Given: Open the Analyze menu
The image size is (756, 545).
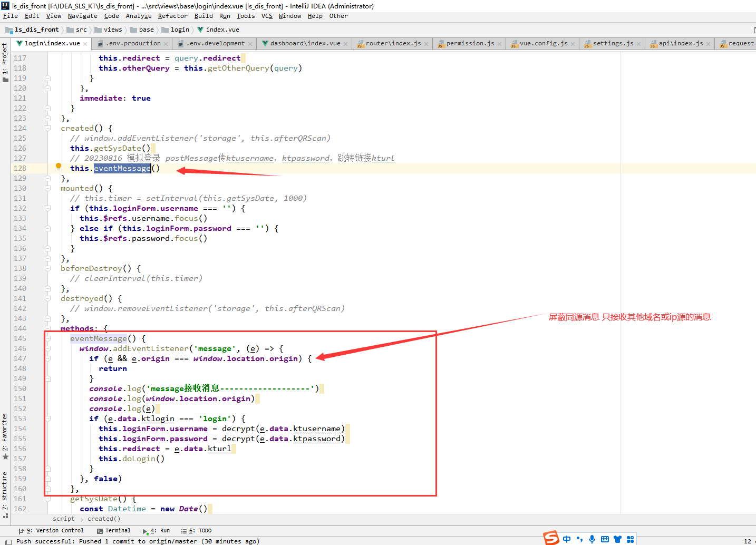Looking at the screenshot, I should point(139,16).
